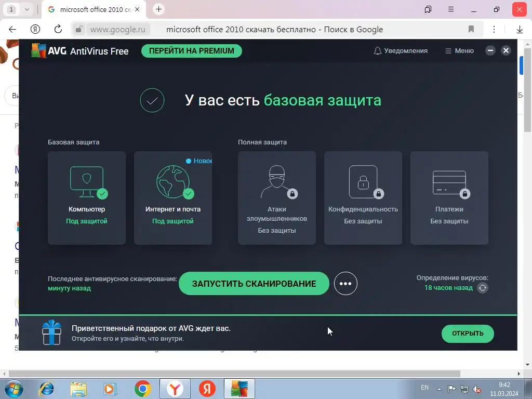Click the Yandex home button in browser

click(x=35, y=29)
